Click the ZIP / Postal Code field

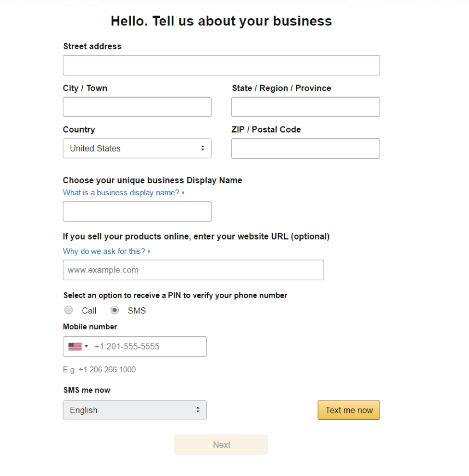(305, 148)
